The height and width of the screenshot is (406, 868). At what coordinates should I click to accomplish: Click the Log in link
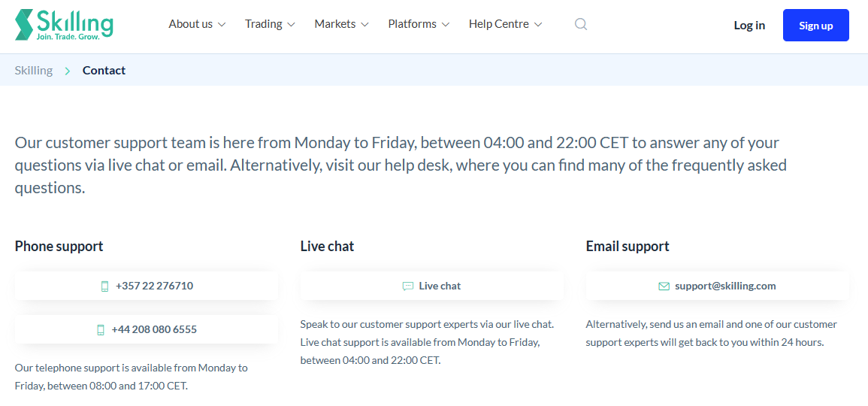(x=749, y=26)
